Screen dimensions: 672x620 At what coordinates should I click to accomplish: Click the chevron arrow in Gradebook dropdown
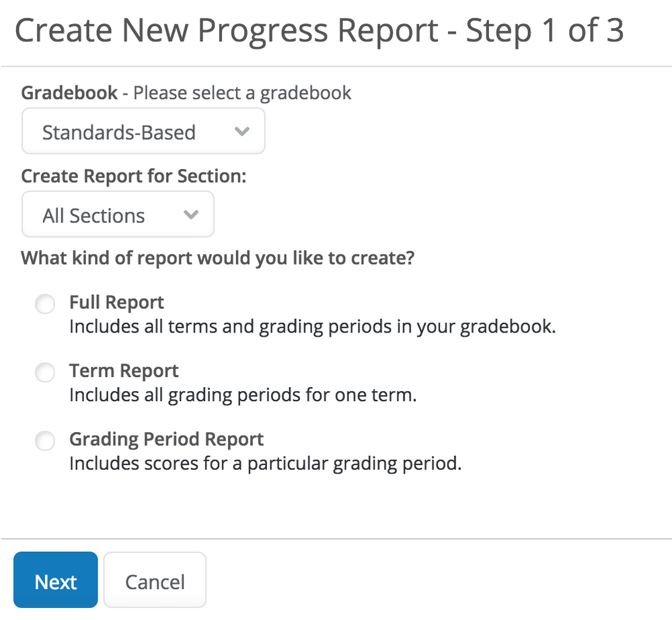click(x=242, y=131)
